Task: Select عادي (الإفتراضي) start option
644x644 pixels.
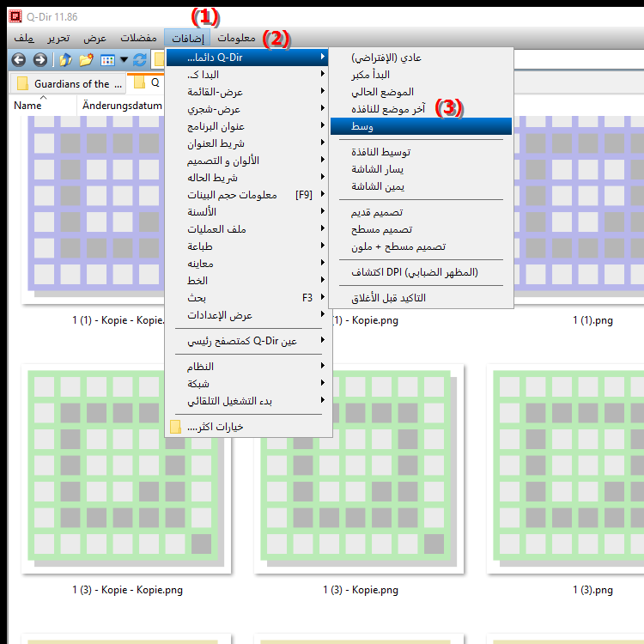Action: (421, 57)
